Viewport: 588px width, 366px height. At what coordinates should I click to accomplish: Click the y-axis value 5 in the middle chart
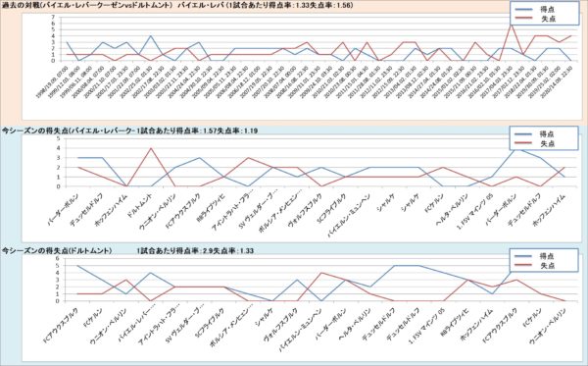(x=58, y=138)
